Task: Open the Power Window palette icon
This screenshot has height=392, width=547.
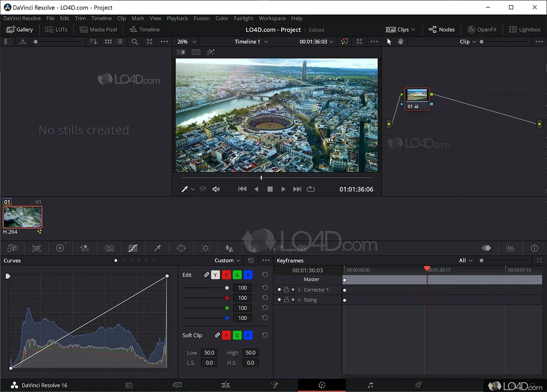Action: [181, 248]
